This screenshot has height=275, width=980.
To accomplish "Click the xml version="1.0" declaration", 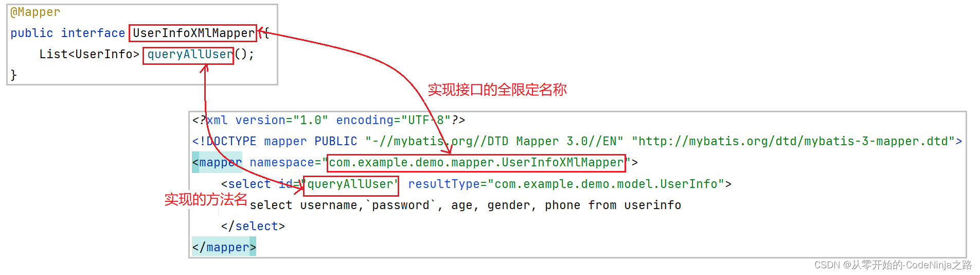I will pos(268,120).
